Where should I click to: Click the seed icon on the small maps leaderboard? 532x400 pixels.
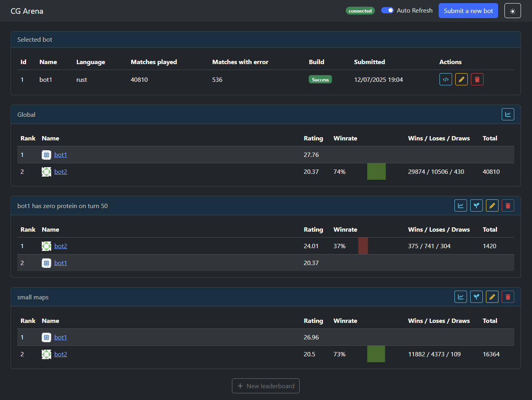coord(476,297)
